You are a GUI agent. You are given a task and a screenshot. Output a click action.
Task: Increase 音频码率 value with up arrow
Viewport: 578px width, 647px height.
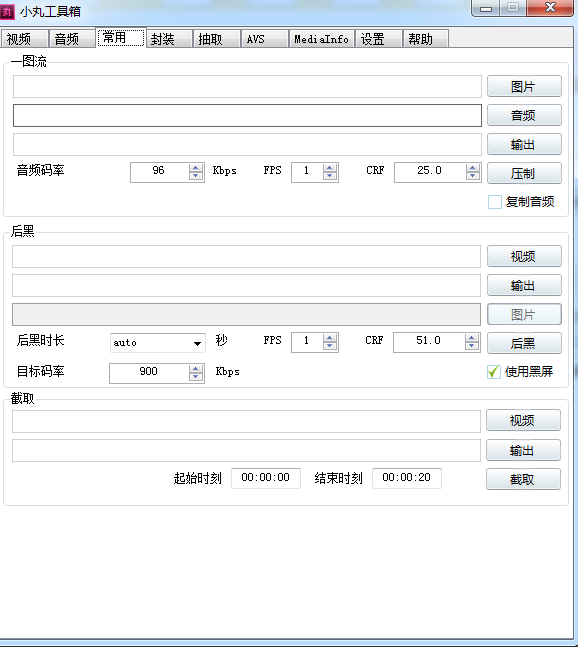(x=196, y=168)
